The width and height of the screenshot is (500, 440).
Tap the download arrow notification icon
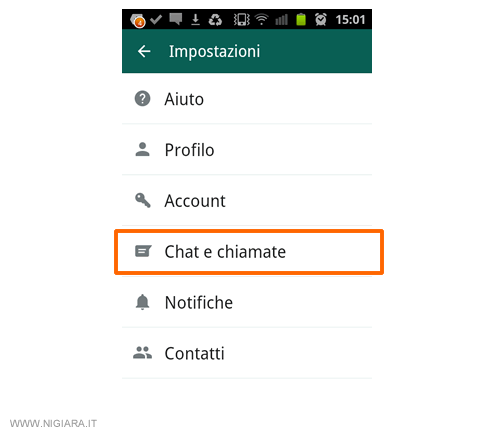(x=195, y=19)
